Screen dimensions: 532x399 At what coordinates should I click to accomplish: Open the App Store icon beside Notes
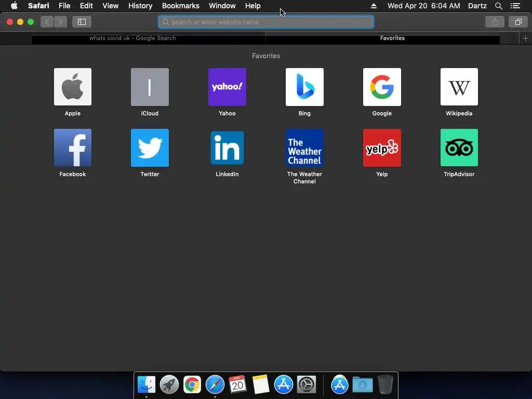[283, 385]
